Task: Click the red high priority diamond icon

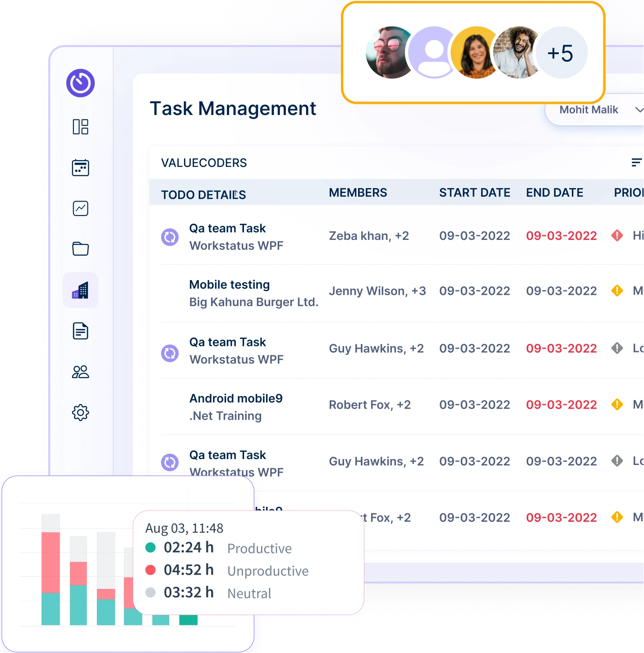Action: (x=617, y=235)
